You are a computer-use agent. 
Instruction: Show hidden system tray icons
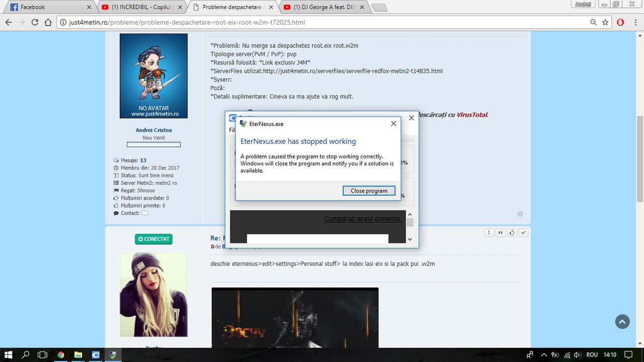point(543,354)
